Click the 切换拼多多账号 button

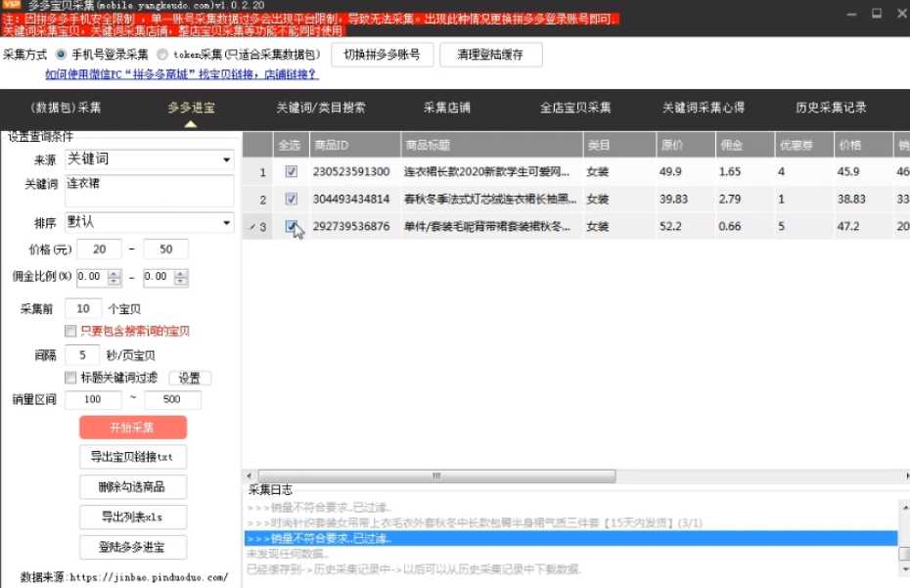[x=382, y=55]
